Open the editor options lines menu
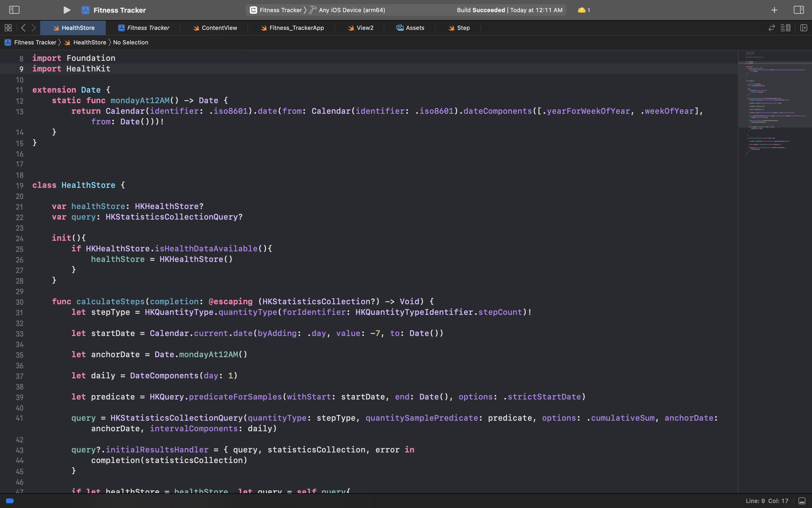812x508 pixels. pos(785,28)
